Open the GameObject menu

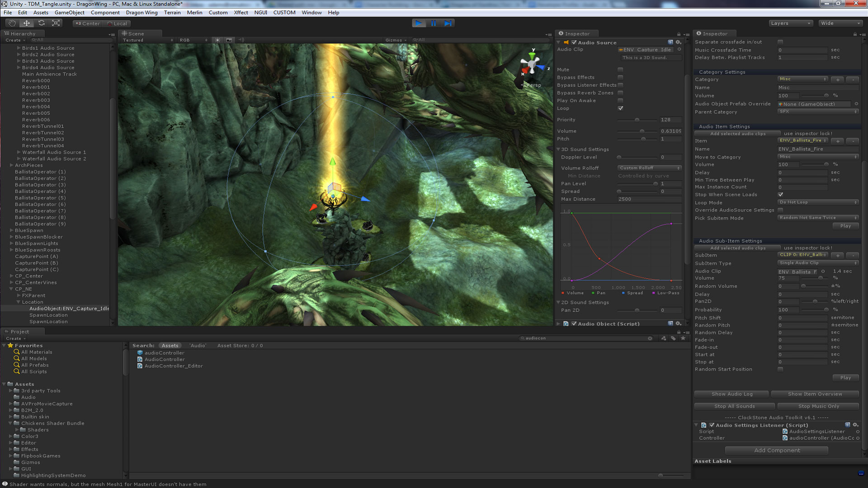(x=70, y=13)
